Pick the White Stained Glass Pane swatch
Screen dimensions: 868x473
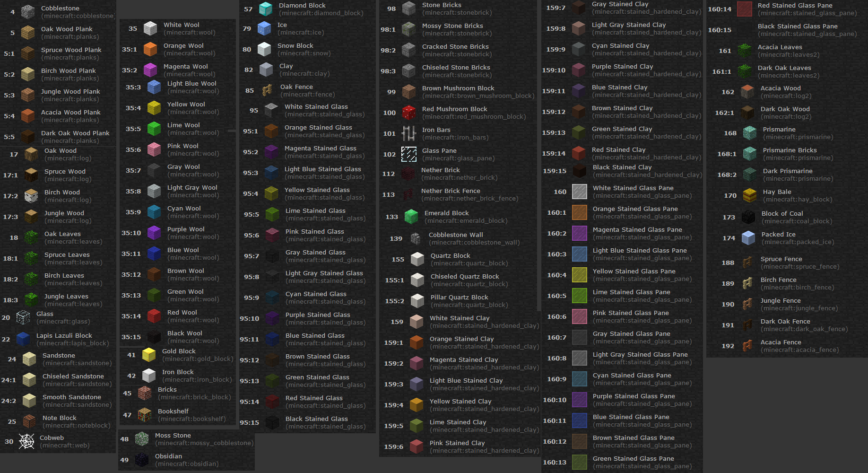[x=580, y=192]
